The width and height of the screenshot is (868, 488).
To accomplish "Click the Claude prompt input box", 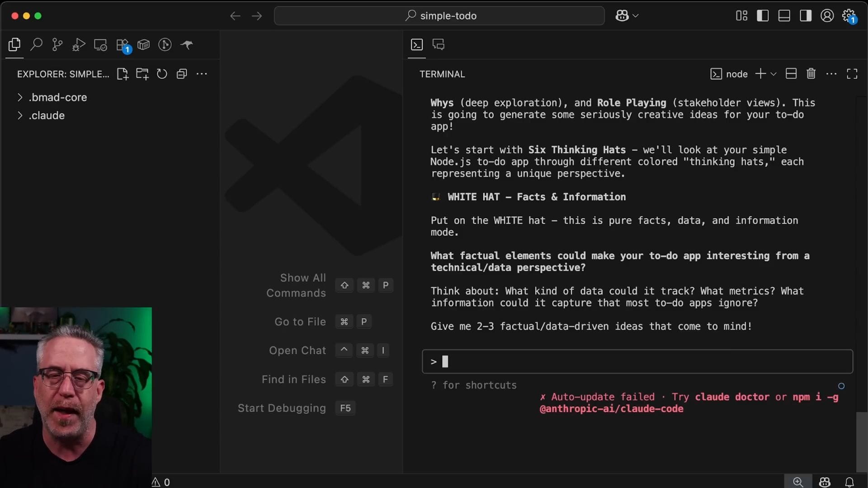I will [x=637, y=361].
